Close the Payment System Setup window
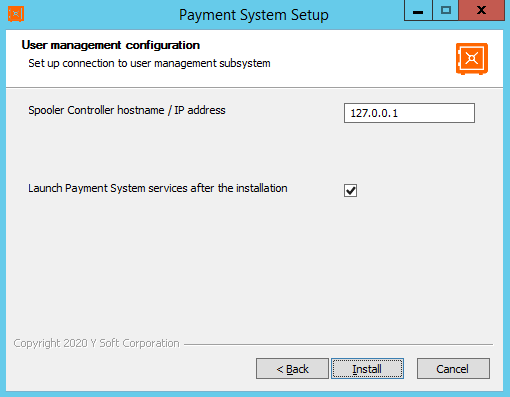Viewport: 510px width, 397px height. click(481, 11)
